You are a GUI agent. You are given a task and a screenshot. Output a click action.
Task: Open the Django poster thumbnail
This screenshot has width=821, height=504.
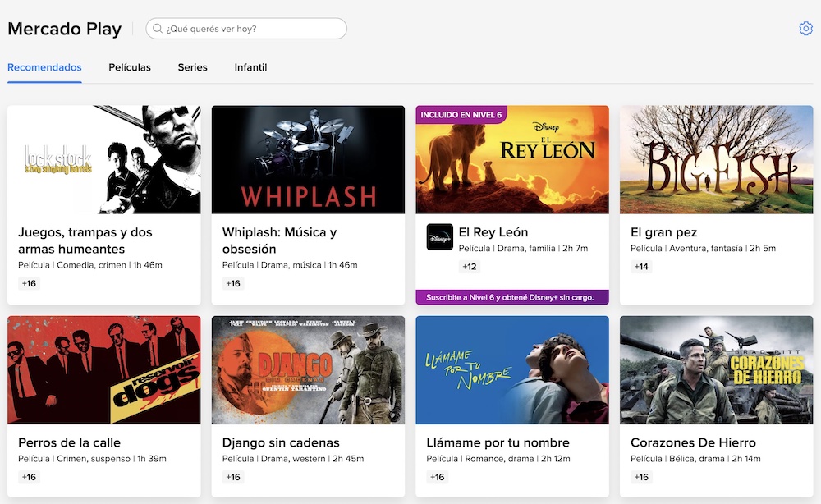click(309, 370)
